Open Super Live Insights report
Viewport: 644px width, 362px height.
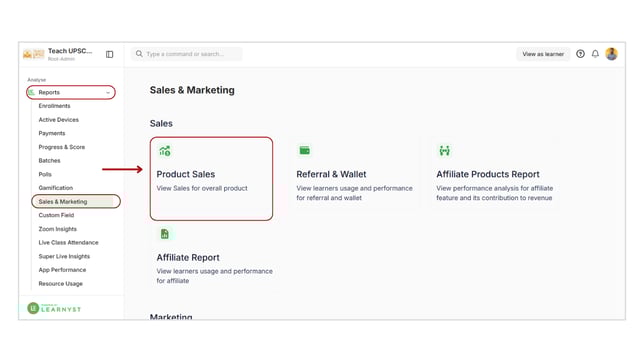click(x=64, y=256)
